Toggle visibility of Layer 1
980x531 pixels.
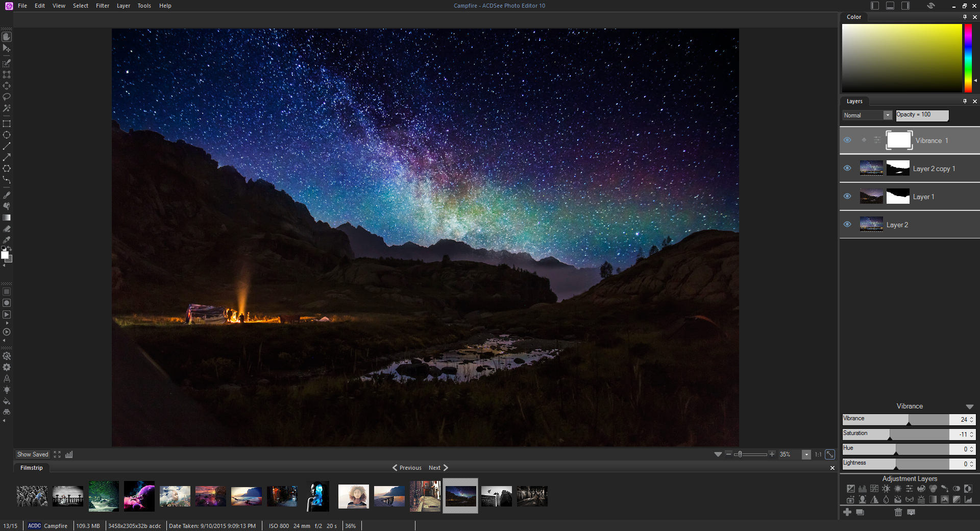(x=847, y=197)
